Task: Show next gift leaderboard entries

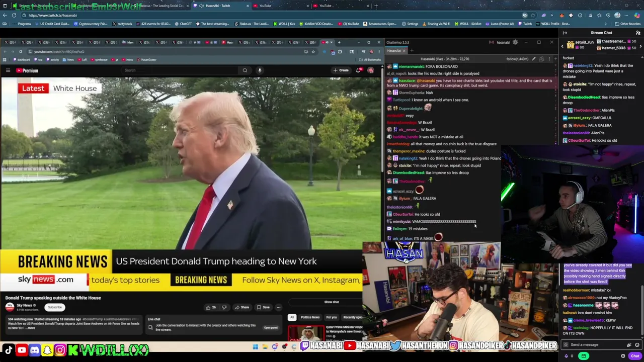Action: [640, 47]
